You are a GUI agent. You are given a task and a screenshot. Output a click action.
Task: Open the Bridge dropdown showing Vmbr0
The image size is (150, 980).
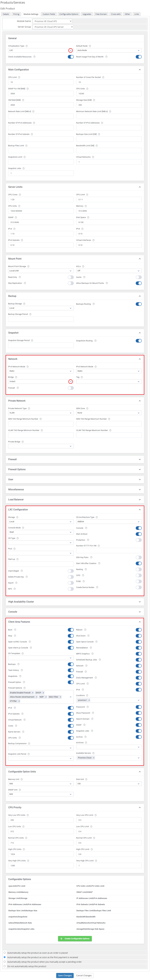coord(41,382)
